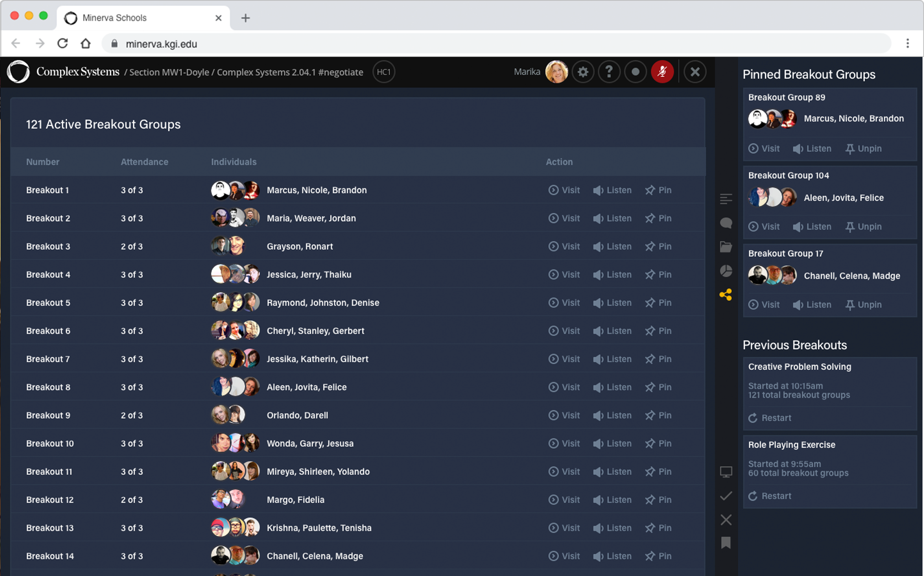Click the Complex Systems 2.04.1 #negotiate breadcrumb
Viewport: 924px width, 576px height.
pos(290,72)
